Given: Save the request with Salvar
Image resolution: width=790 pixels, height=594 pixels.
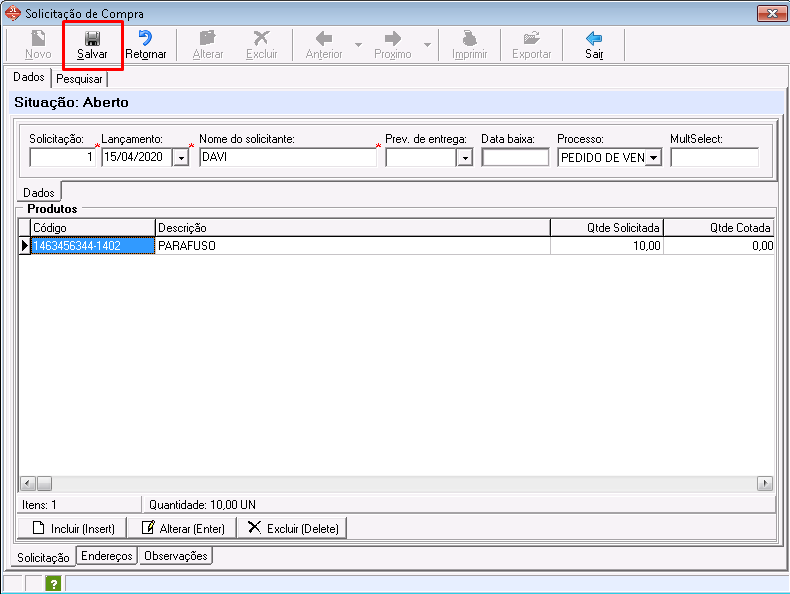Looking at the screenshot, I should coord(92,45).
